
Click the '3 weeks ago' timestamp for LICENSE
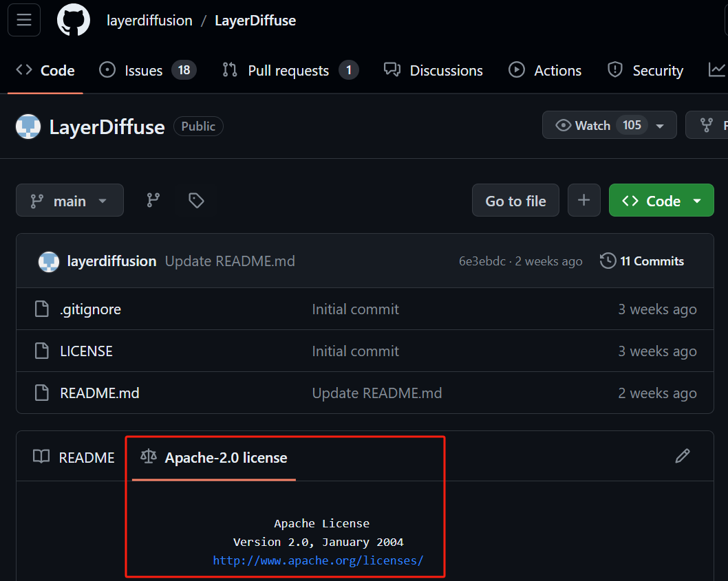point(657,351)
